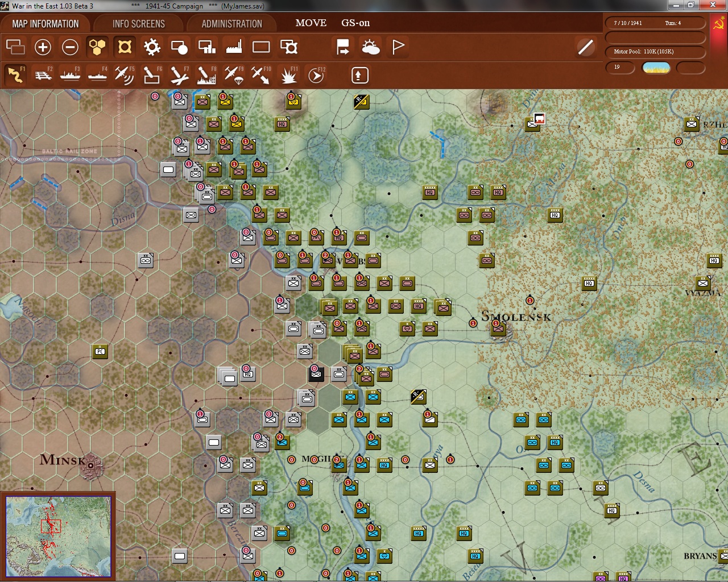Viewport: 728px width, 582px height.
Task: Click the overlapping windows icon
Action: point(15,47)
